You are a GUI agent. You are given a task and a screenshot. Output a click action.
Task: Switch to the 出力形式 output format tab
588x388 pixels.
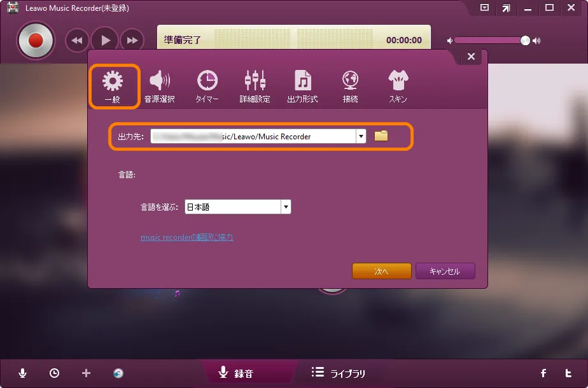[302, 87]
